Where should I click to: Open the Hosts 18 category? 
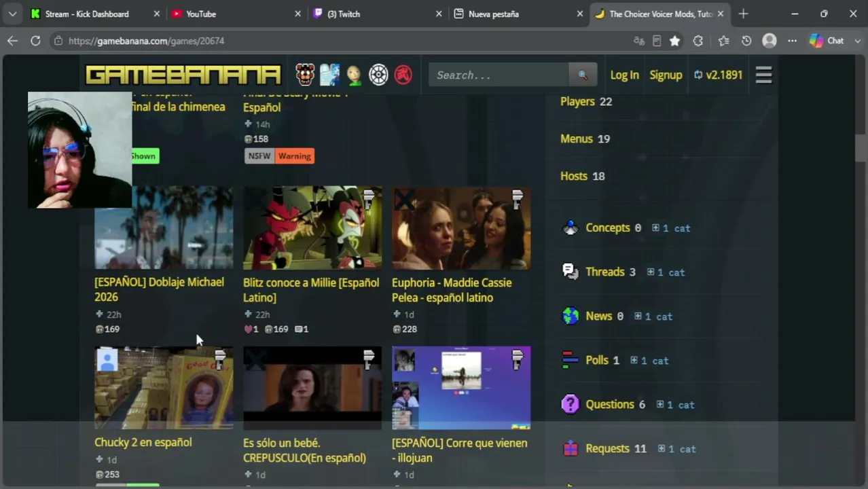point(582,176)
